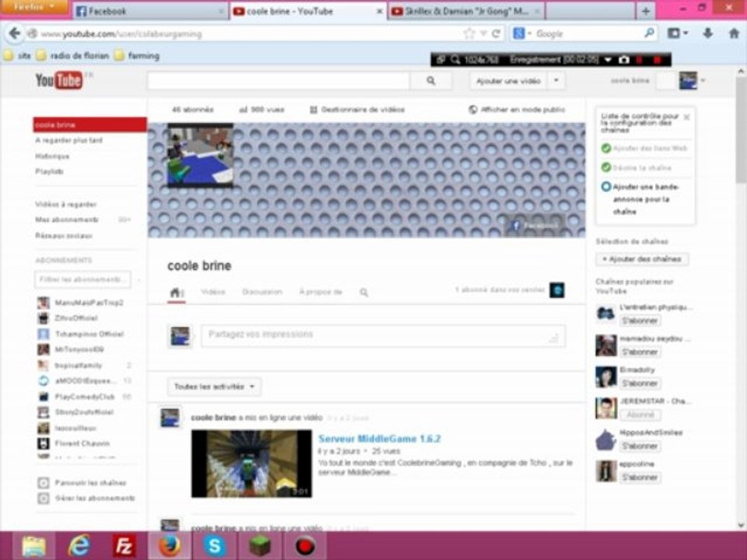Close the channel setup checklist panel
The width and height of the screenshot is (747, 560).
coord(686,117)
